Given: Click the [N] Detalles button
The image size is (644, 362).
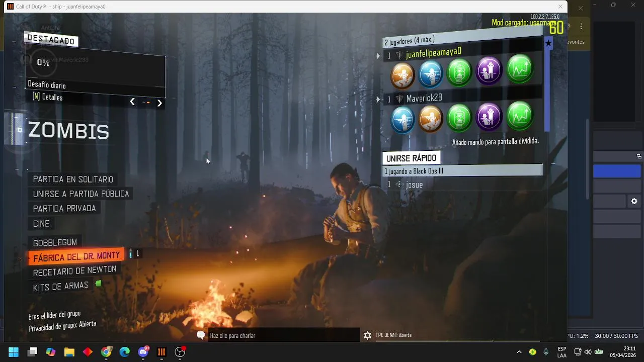Looking at the screenshot, I should point(47,97).
